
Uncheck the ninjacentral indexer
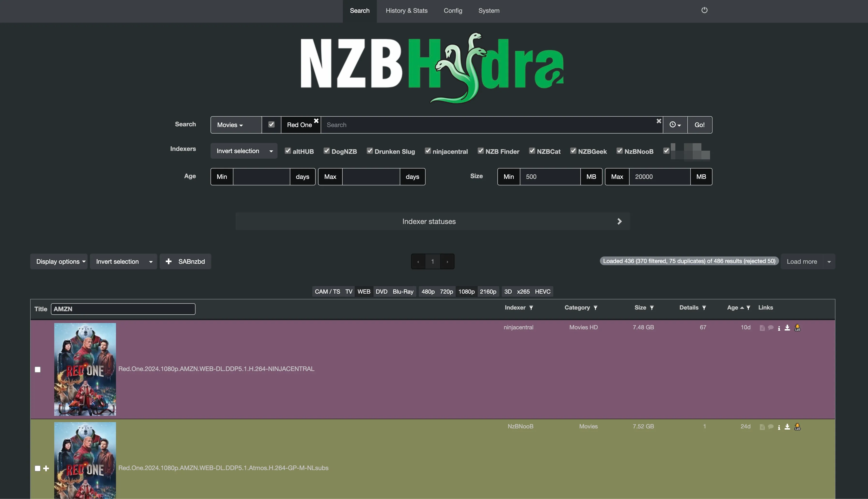point(428,151)
